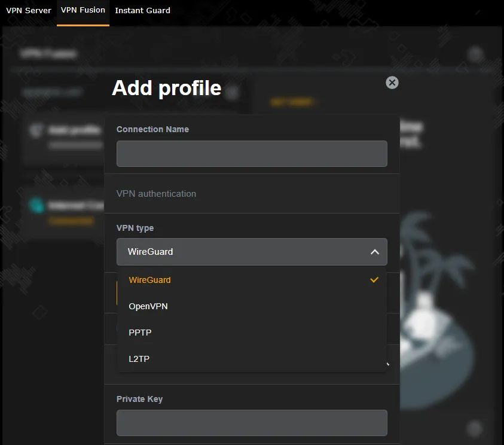Image resolution: width=504 pixels, height=445 pixels.
Task: Close the Add profile dialog
Action: (392, 83)
